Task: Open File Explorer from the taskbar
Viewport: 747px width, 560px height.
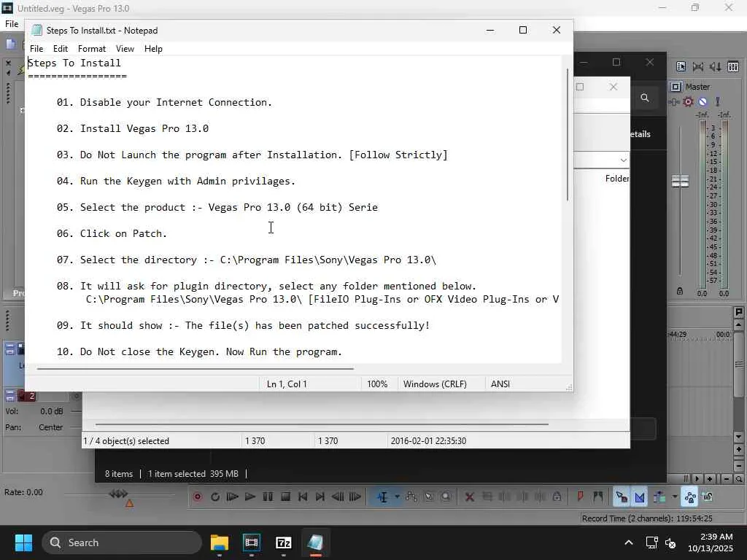Action: click(x=219, y=542)
